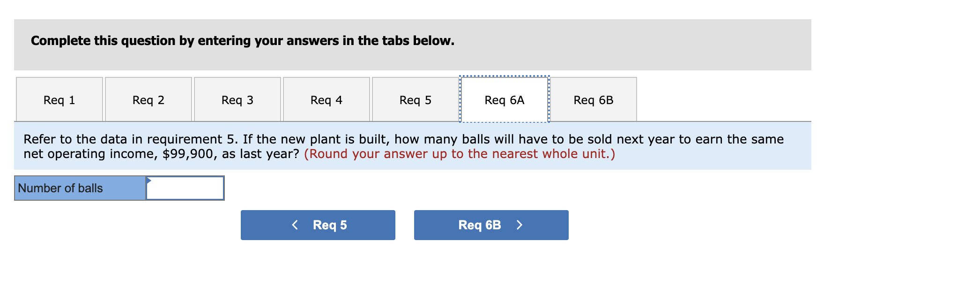
Task: Click the left-arrow chevron on Req 5 button
Action: 295,225
